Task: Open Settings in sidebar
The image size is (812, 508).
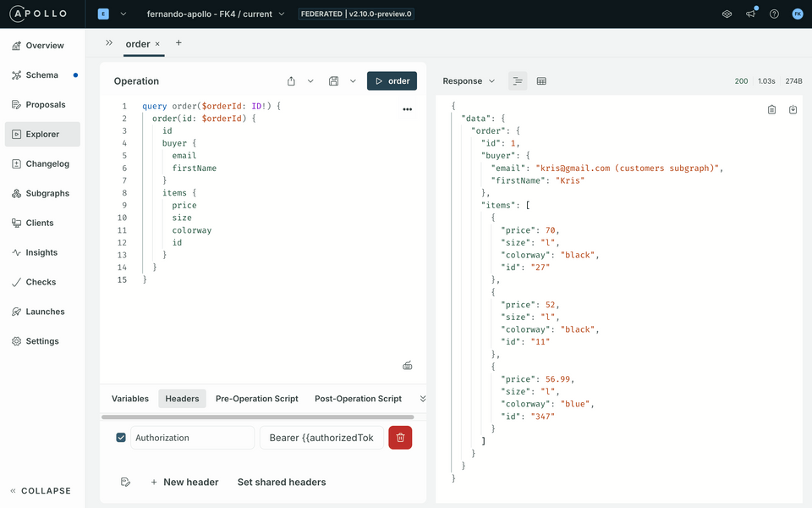Action: point(42,341)
